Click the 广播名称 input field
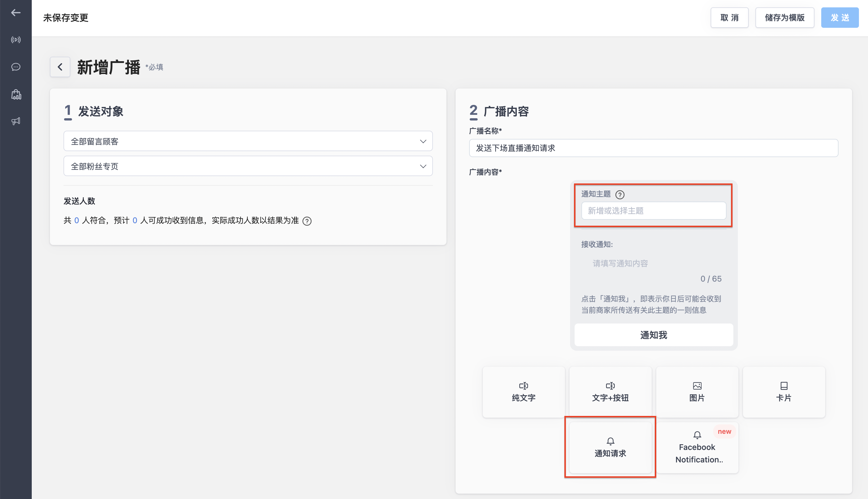868x499 pixels. pos(653,148)
